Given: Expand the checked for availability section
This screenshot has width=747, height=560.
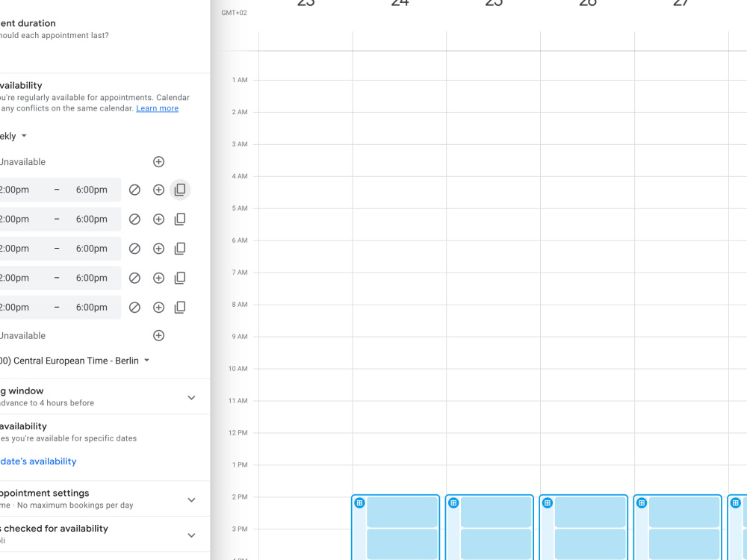Looking at the screenshot, I should (191, 535).
